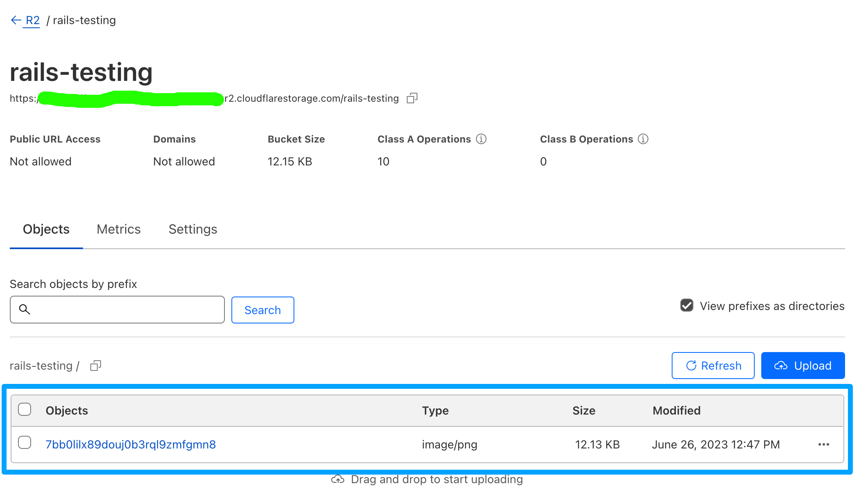Click the Size column header
This screenshot has height=504, width=861.
pyautogui.click(x=584, y=410)
